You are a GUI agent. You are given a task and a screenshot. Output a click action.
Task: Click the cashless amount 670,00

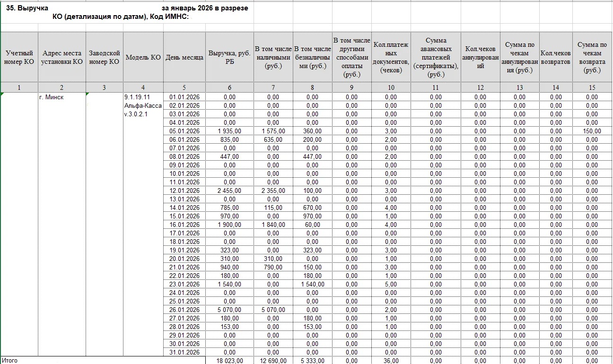(x=313, y=208)
